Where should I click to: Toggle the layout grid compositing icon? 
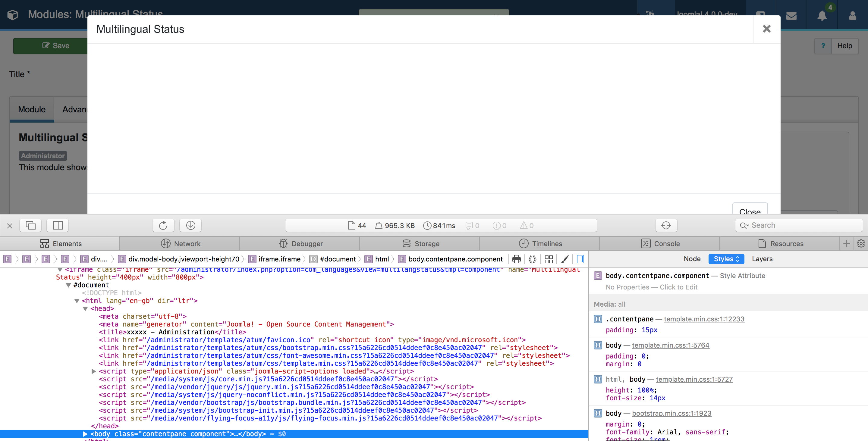(x=549, y=259)
